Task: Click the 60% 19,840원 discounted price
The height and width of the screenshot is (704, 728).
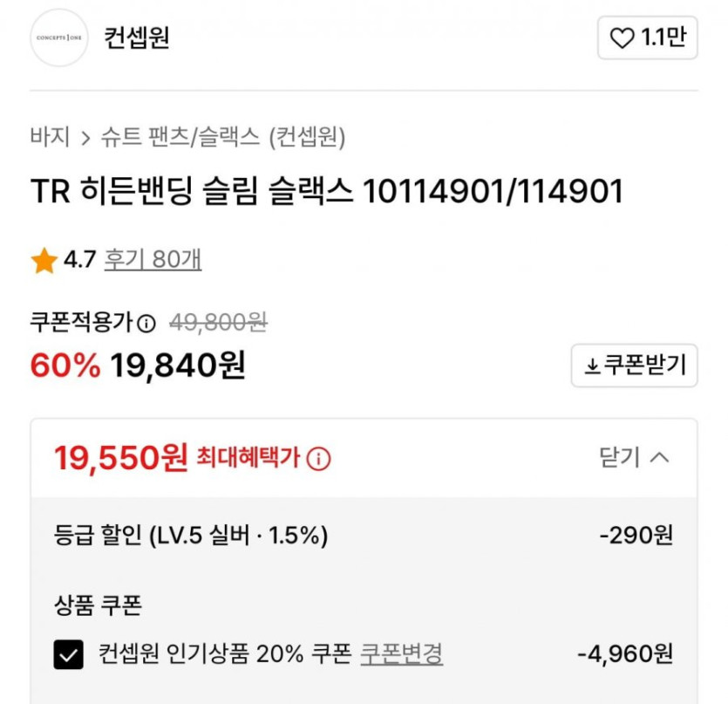Action: coord(138,366)
